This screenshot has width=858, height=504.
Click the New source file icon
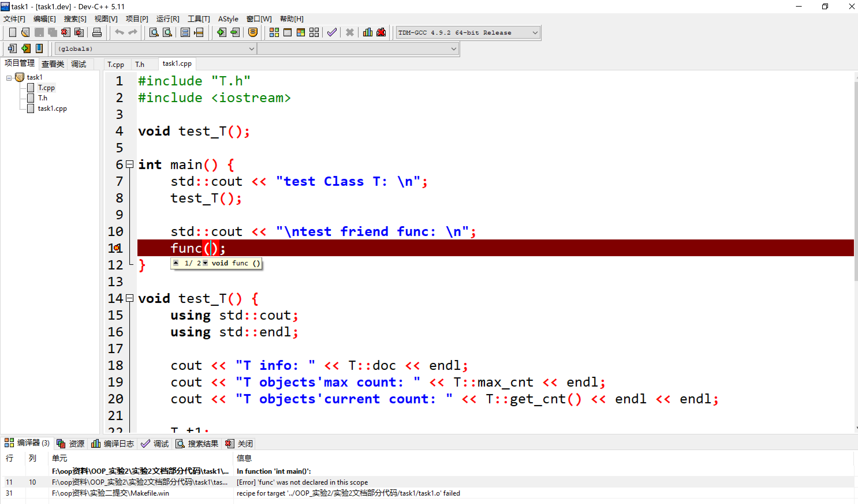(x=13, y=32)
